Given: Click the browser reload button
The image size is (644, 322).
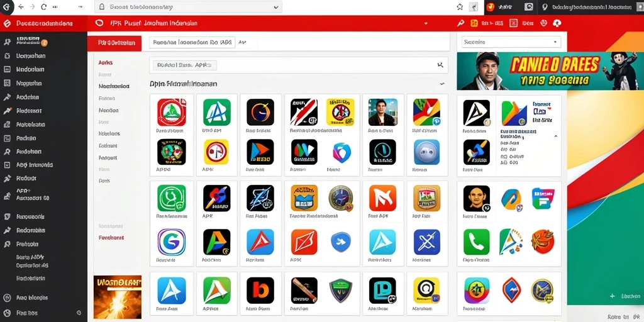Looking at the screenshot, I should [x=44, y=7].
